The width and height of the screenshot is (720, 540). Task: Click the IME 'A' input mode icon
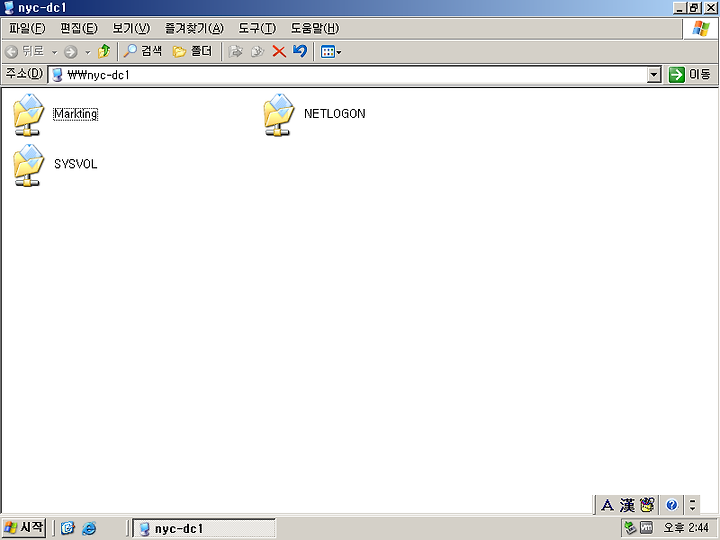coord(607,505)
